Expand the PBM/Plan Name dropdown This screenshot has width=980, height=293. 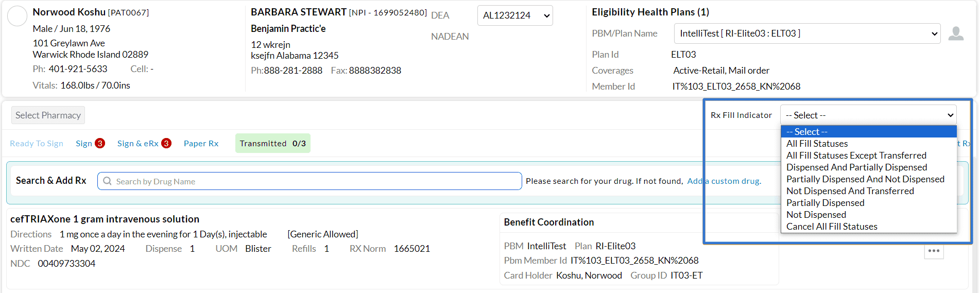point(807,33)
